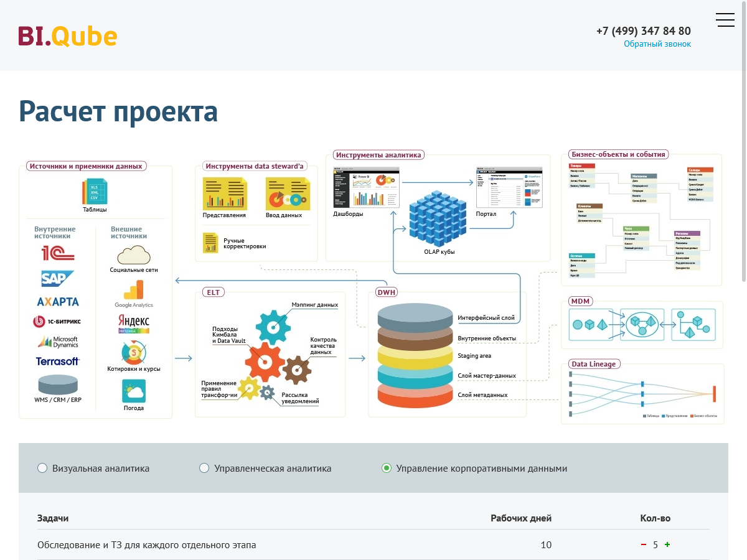Open the hamburger menu icon

[725, 20]
